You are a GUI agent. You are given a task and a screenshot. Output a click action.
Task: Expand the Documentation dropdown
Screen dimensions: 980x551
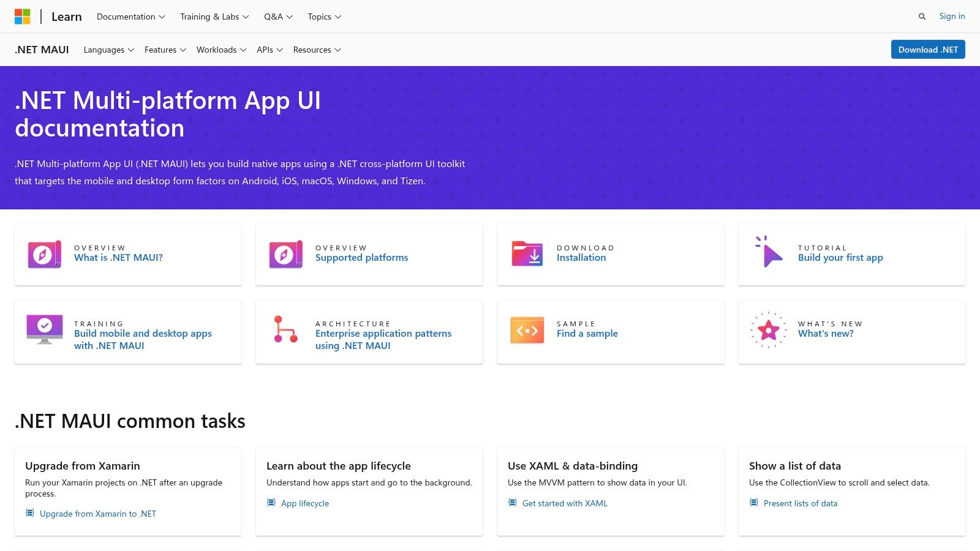coord(131,17)
